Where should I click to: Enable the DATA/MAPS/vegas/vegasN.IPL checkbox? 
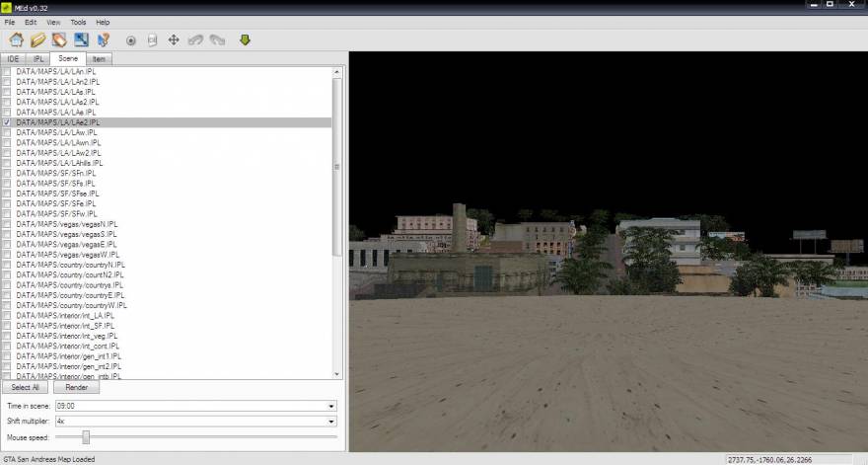pos(7,224)
